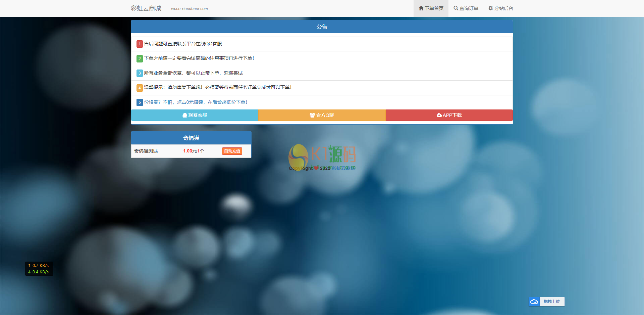
Task: Click the network speed indicator widget
Action: coord(39,269)
